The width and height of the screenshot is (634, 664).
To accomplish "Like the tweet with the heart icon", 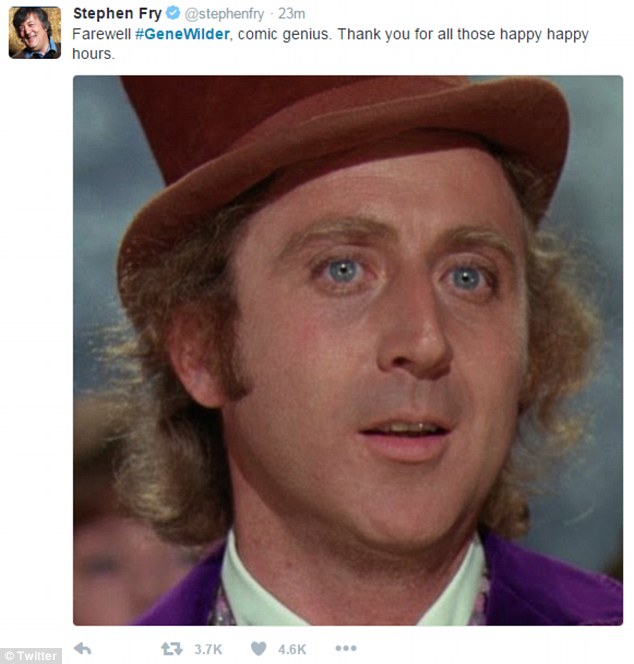I will coord(258,648).
